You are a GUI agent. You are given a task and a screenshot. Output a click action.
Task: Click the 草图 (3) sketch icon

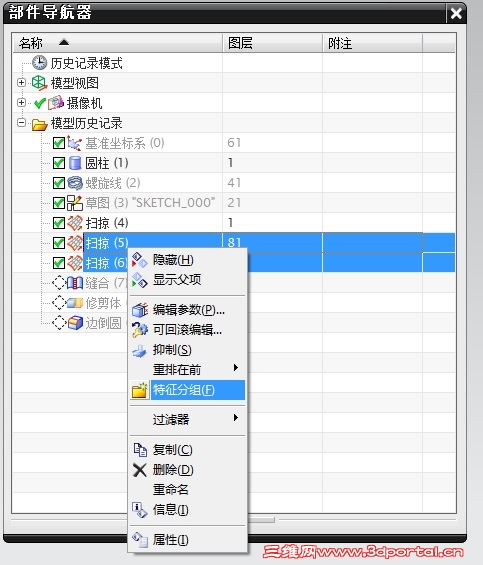pos(75,203)
